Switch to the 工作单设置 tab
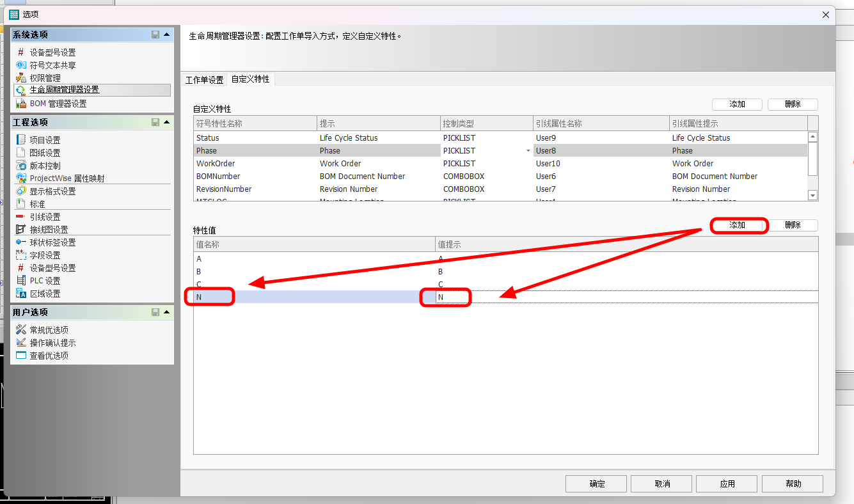The width and height of the screenshot is (854, 504). [x=204, y=80]
